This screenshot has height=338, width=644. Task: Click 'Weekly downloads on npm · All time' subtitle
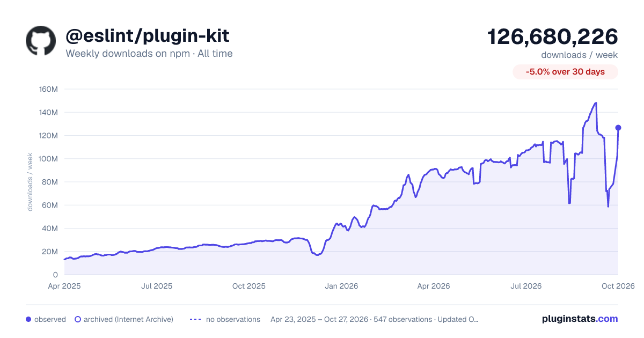coord(149,54)
